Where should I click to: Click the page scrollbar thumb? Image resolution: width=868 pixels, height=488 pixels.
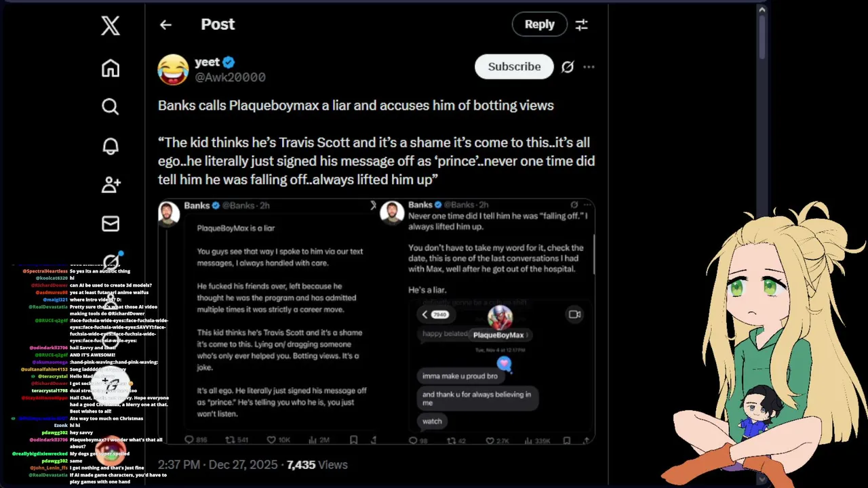(762, 37)
